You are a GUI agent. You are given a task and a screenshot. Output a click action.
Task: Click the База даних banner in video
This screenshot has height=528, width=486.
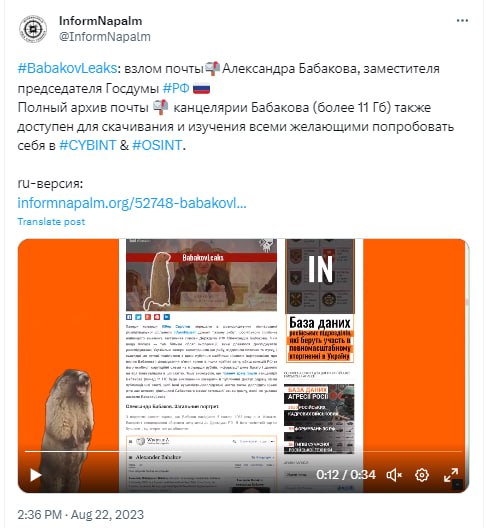tap(320, 338)
